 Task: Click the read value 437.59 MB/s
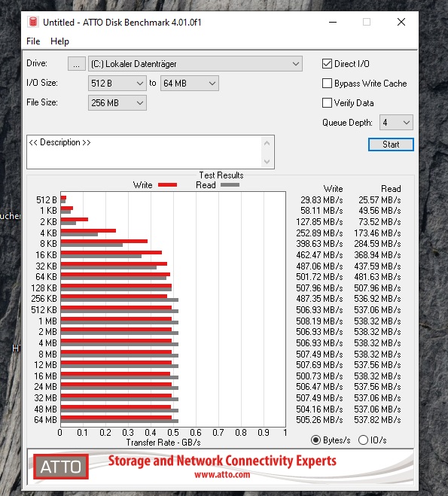click(377, 266)
